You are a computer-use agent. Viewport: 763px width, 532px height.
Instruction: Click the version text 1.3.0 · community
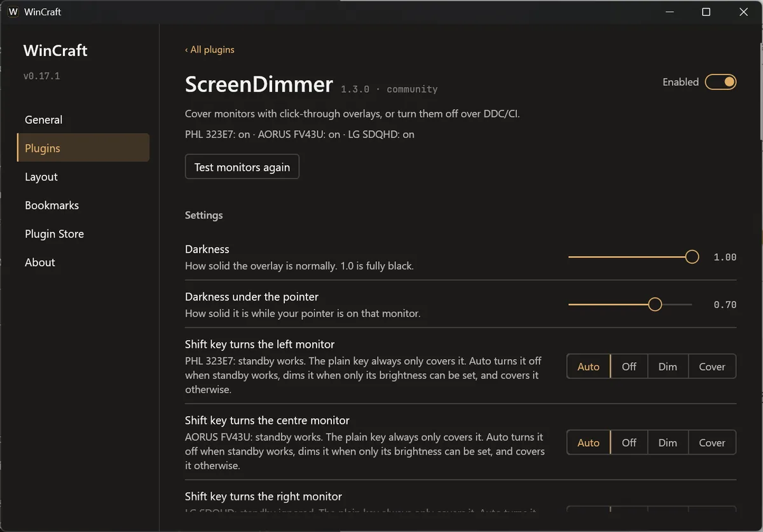pyautogui.click(x=389, y=89)
